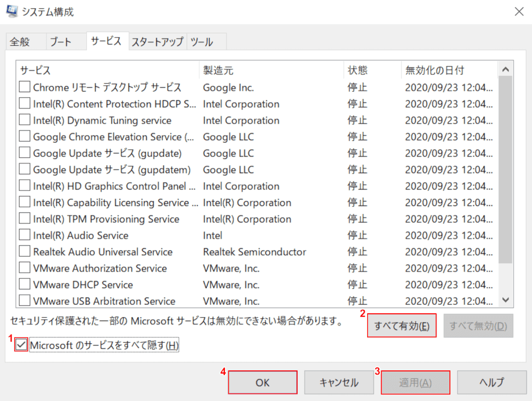
Task: Click the すべて無効(D) button
Action: coord(478,326)
